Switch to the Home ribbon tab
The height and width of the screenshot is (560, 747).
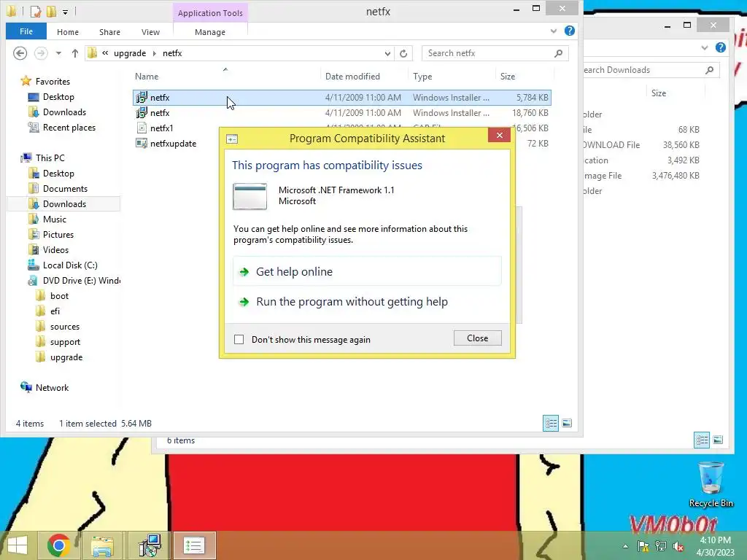point(68,32)
